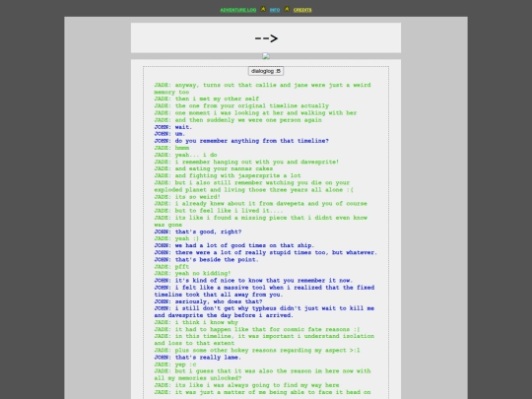The height and width of the screenshot is (399, 532).
Task: Click 'JADE: its so weird!' line
Action: 187,197
